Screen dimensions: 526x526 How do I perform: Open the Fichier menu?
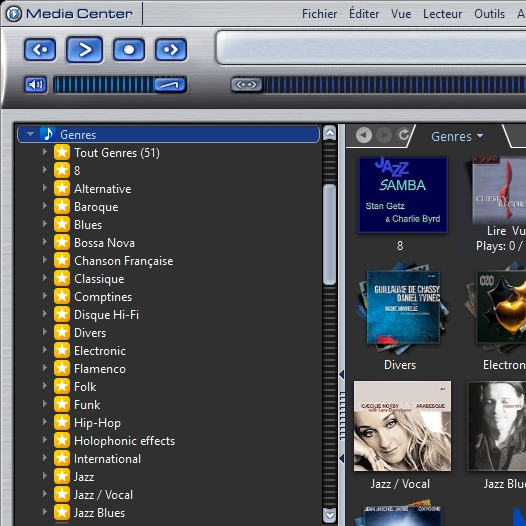click(x=319, y=14)
